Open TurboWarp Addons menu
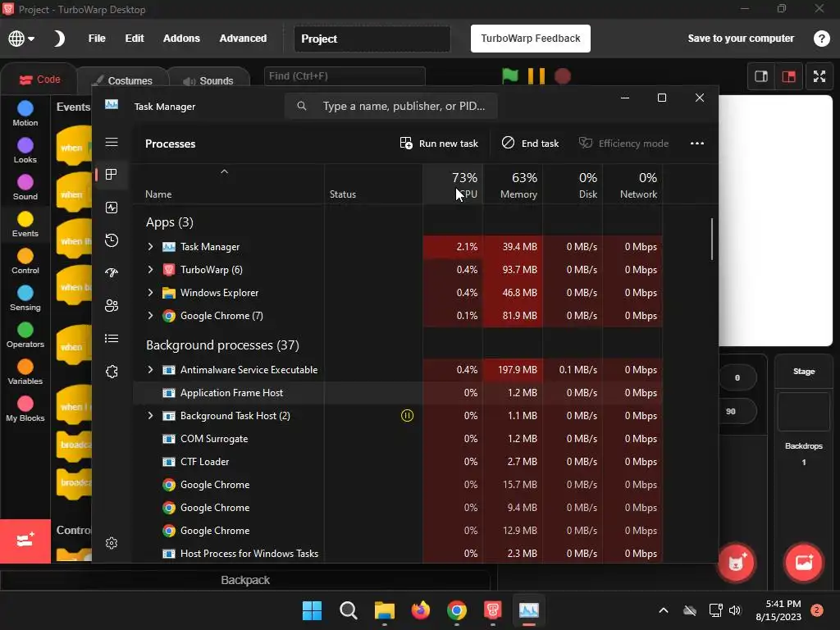This screenshot has width=840, height=630. [x=181, y=39]
